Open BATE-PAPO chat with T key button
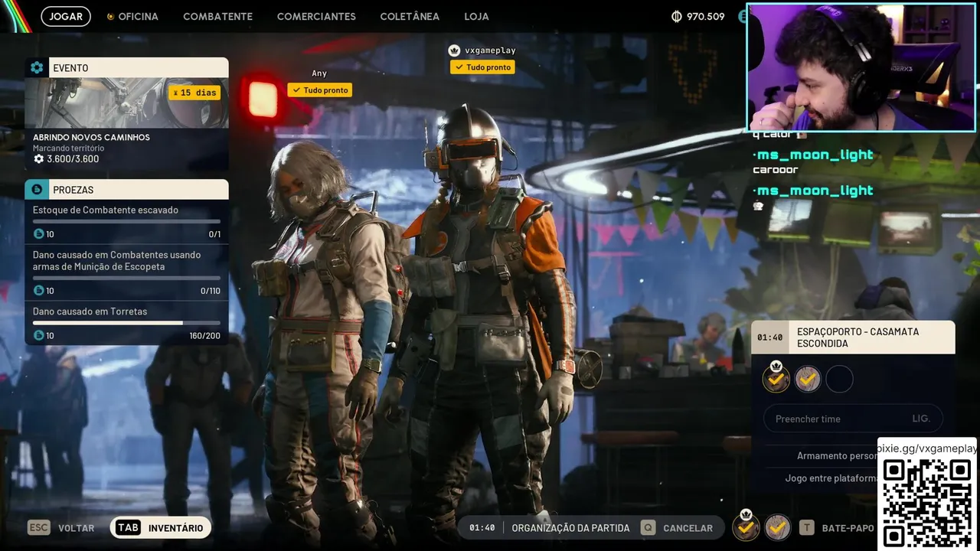 click(x=837, y=527)
